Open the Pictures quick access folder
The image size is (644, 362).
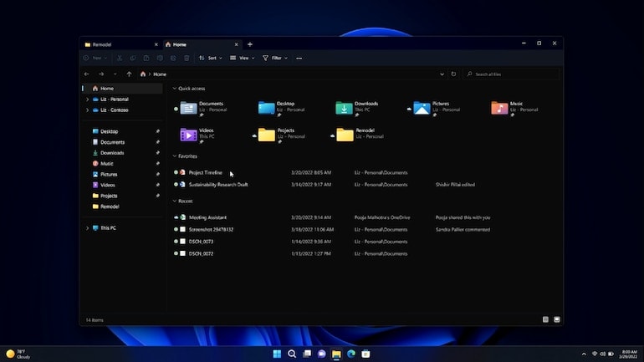coord(435,109)
